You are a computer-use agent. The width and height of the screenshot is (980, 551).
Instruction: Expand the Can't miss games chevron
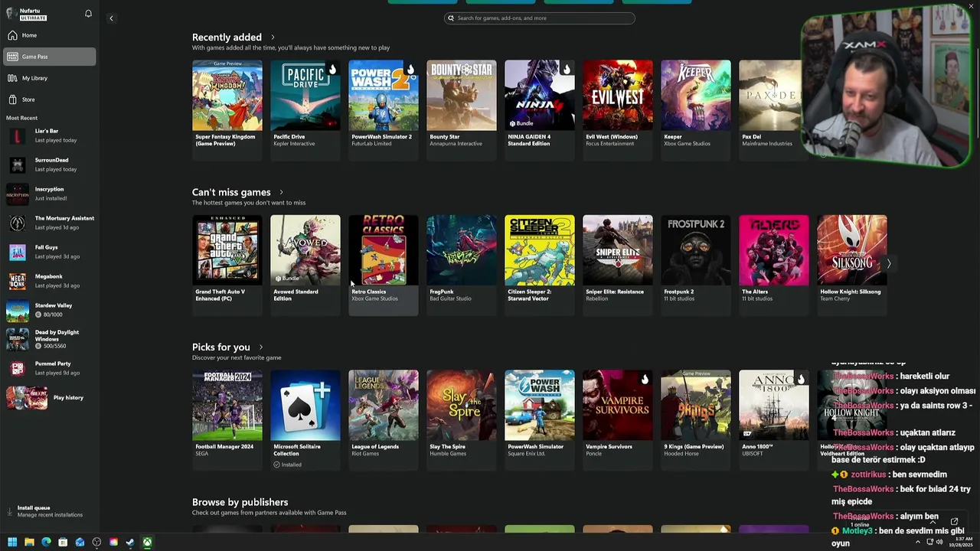point(281,193)
